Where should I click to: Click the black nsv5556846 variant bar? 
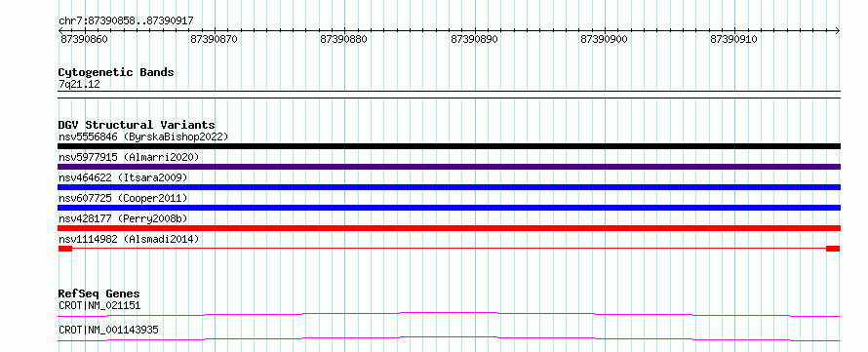click(449, 146)
